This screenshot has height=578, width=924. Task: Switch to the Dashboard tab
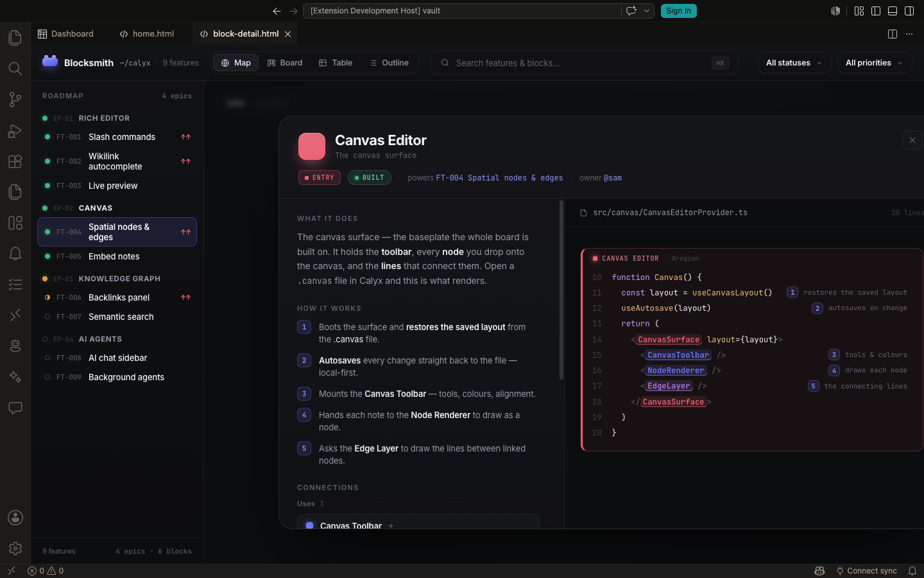65,34
